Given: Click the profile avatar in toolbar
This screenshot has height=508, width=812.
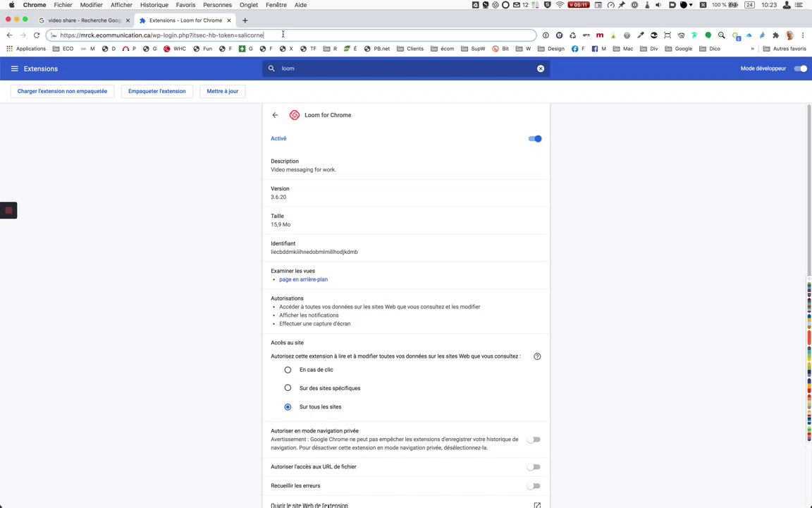Looking at the screenshot, I should coord(789,35).
